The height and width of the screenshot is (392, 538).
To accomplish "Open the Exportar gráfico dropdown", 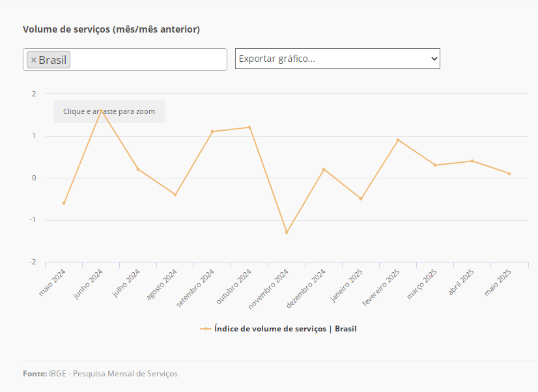I will click(337, 59).
